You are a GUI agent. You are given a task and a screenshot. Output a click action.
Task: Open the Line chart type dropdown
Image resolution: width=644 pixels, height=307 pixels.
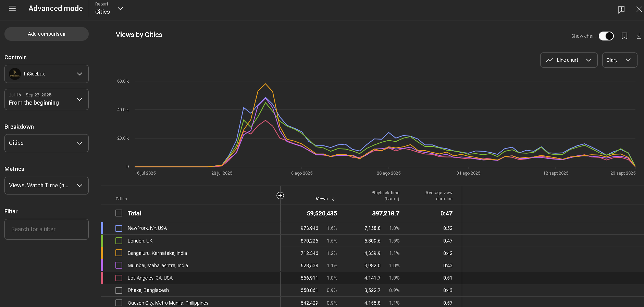[x=569, y=60]
